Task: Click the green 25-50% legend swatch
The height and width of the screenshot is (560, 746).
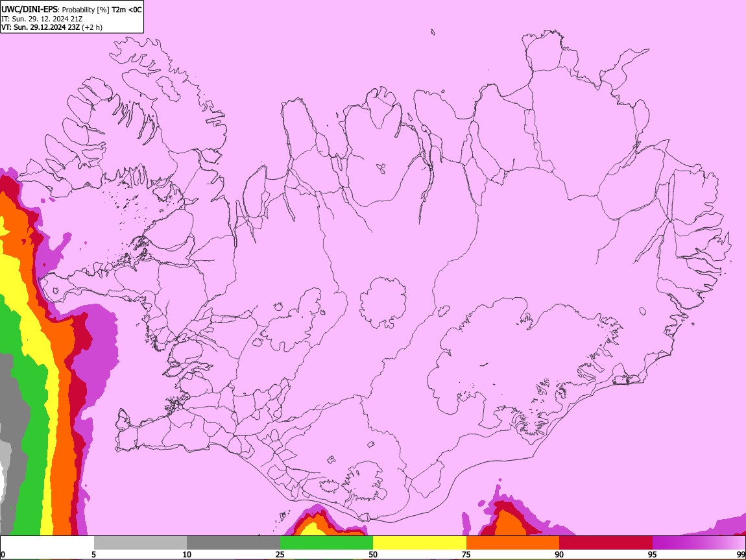Action: [x=326, y=543]
